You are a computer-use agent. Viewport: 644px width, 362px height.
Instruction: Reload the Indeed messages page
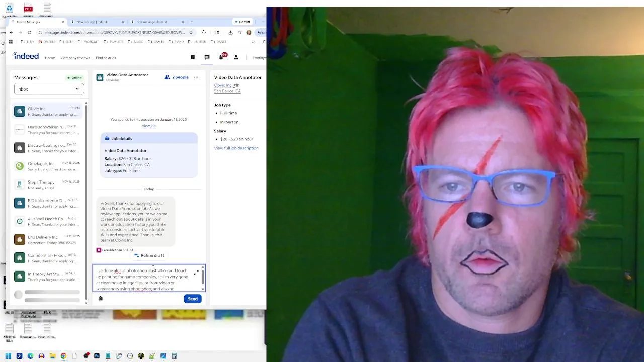(x=29, y=32)
